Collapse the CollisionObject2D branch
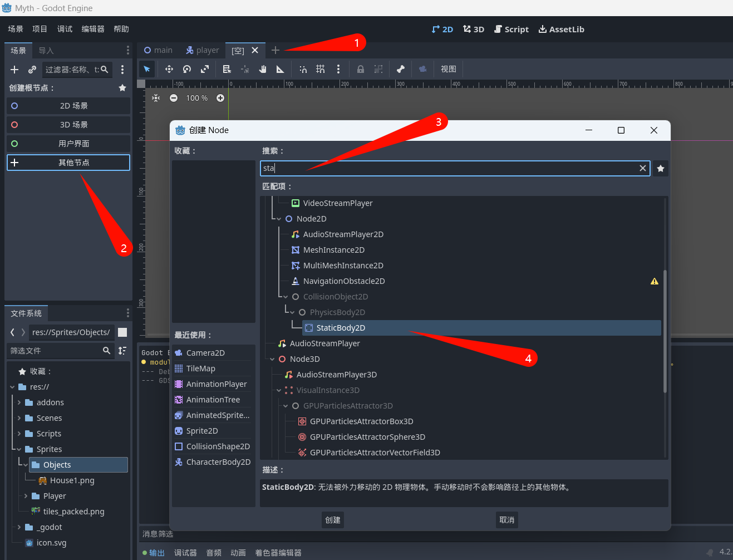 pos(286,297)
